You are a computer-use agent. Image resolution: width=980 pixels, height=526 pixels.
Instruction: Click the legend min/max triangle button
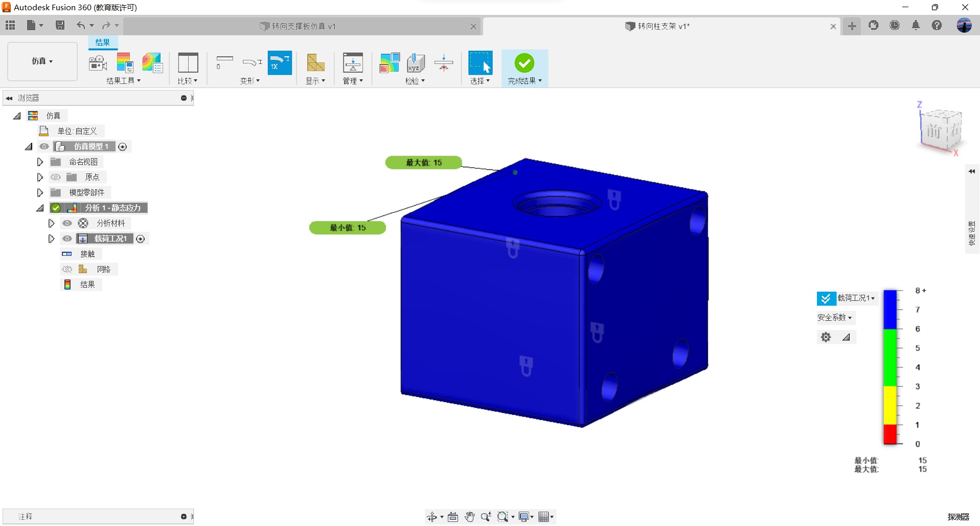(x=846, y=337)
